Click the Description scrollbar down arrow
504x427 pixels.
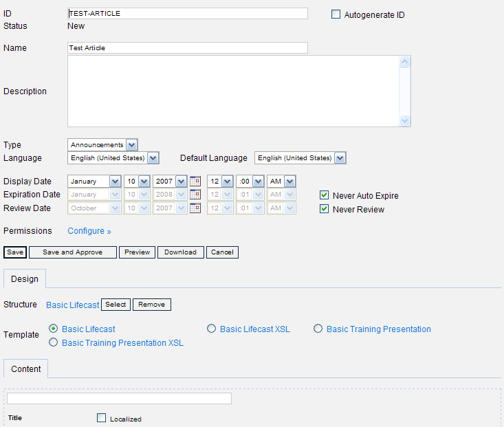(x=405, y=120)
